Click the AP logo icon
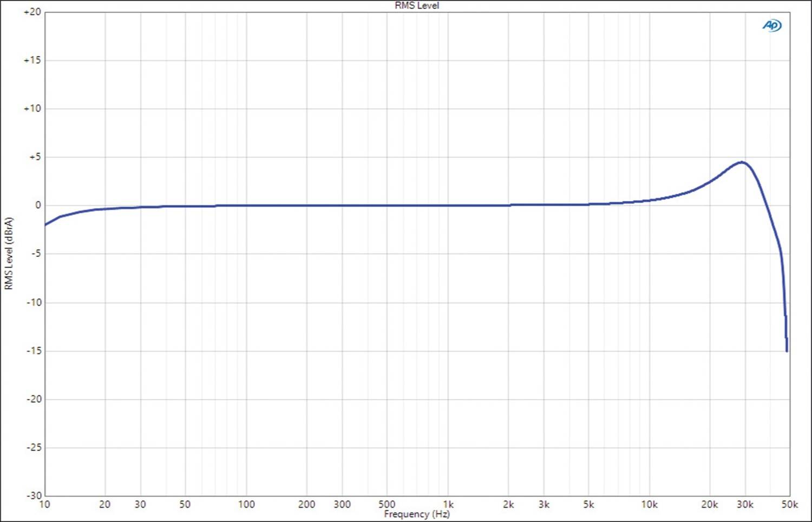This screenshot has height=522, width=812. (772, 25)
